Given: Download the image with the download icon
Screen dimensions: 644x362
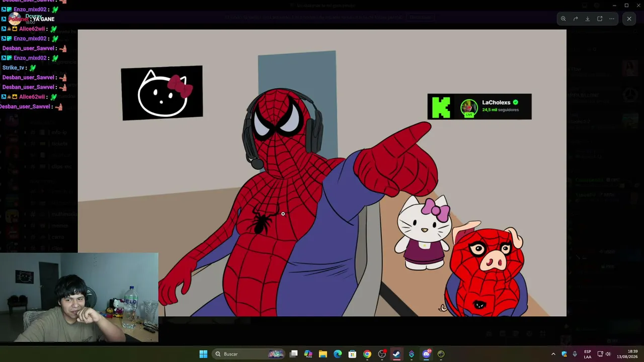Looking at the screenshot, I should pyautogui.click(x=588, y=19).
